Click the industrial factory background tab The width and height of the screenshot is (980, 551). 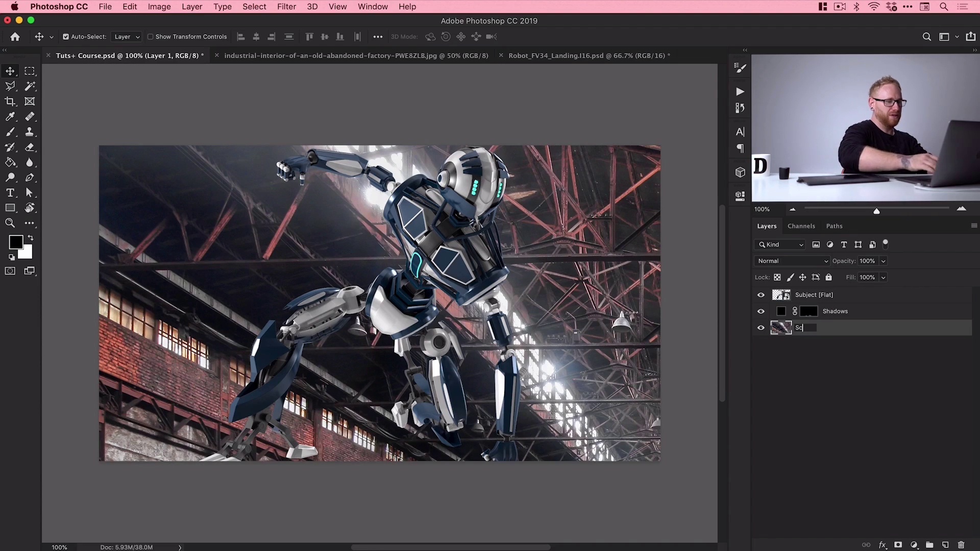click(x=357, y=55)
